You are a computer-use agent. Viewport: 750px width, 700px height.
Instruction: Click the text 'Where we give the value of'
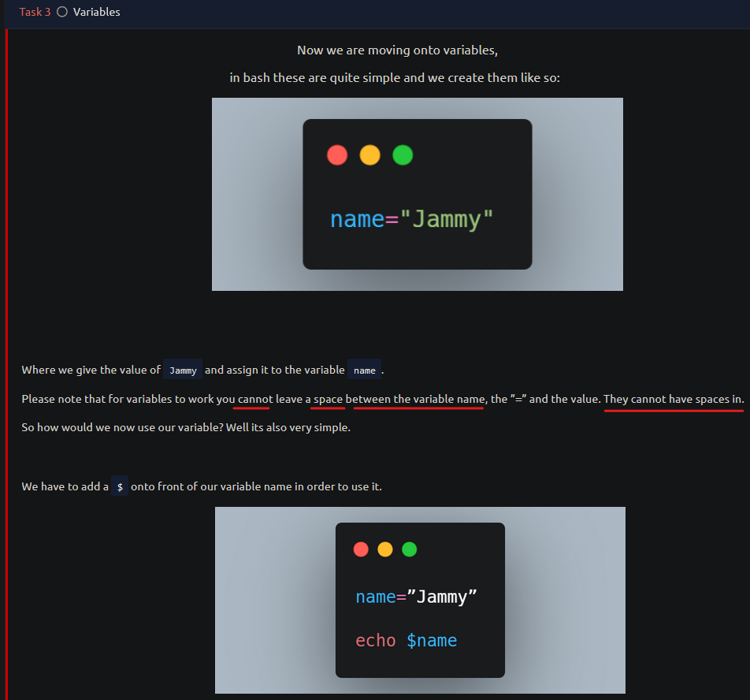tap(91, 370)
